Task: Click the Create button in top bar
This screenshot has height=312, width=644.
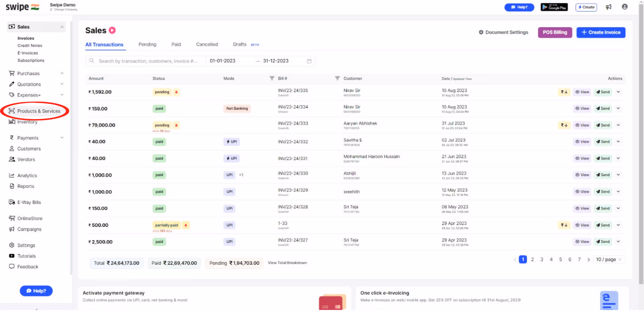Action: click(586, 7)
